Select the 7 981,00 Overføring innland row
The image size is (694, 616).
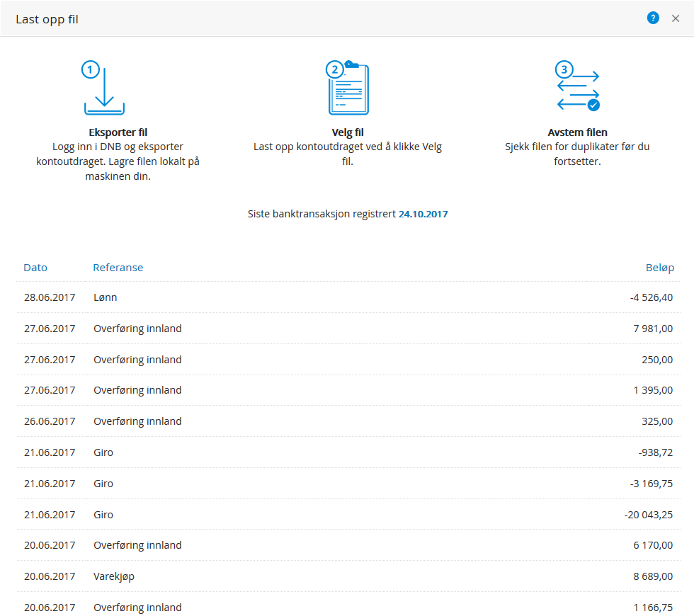(x=348, y=329)
